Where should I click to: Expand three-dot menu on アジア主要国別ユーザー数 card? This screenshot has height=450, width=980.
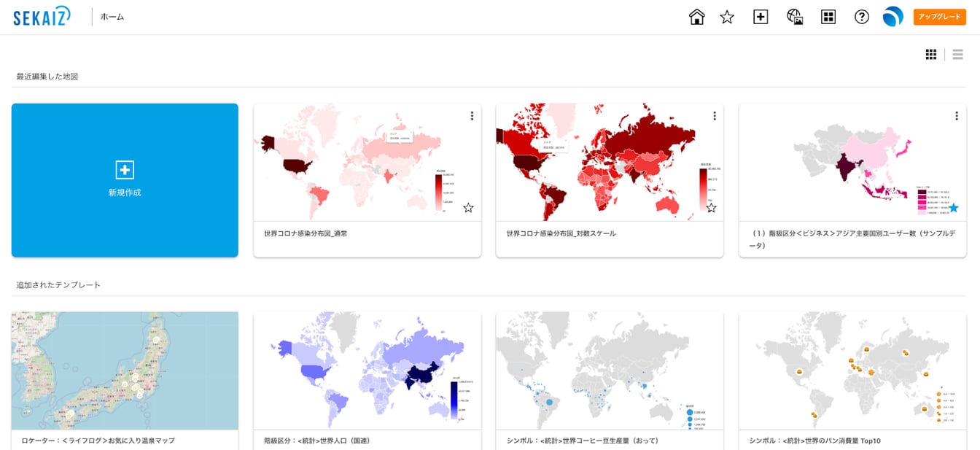pos(957,116)
